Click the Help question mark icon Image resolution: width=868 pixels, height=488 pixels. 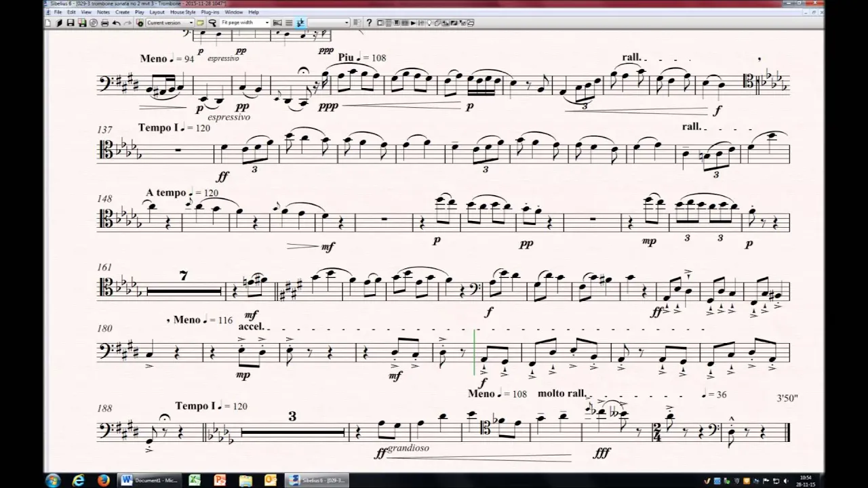[369, 22]
